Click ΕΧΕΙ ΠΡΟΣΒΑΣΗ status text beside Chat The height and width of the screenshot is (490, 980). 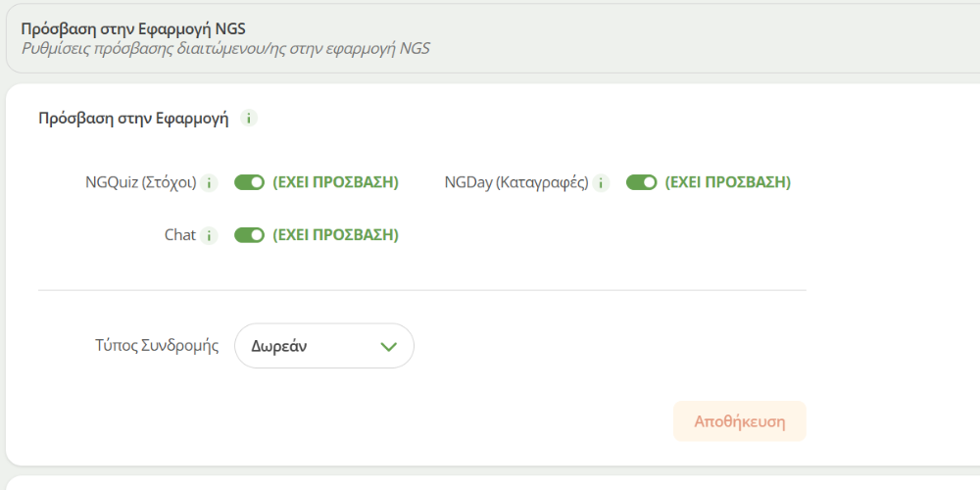click(x=336, y=235)
